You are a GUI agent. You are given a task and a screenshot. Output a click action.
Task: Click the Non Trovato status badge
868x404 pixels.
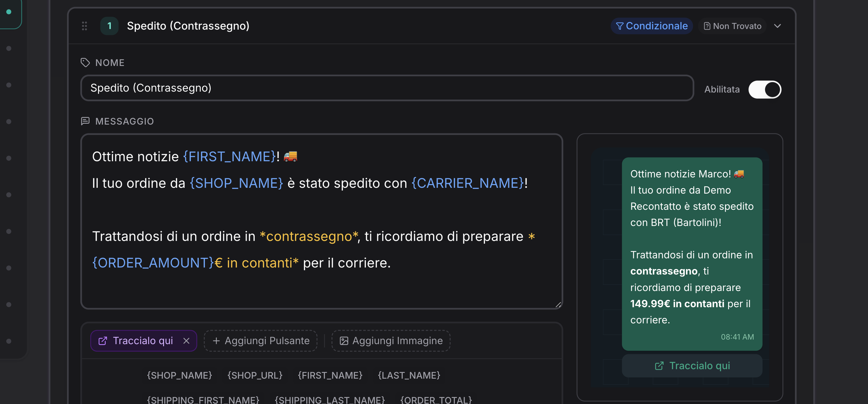pos(732,26)
